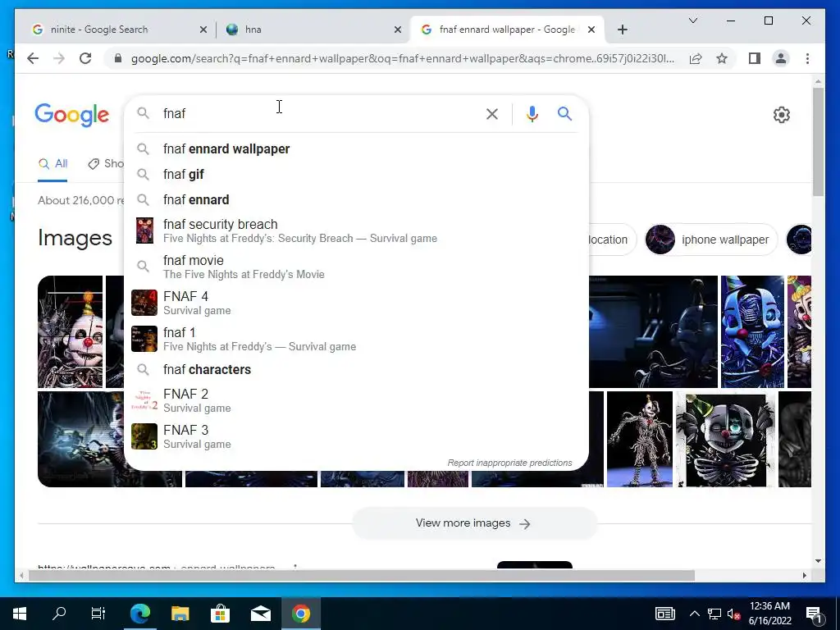View site information padlock icon
840x630 pixels.
coord(118,58)
